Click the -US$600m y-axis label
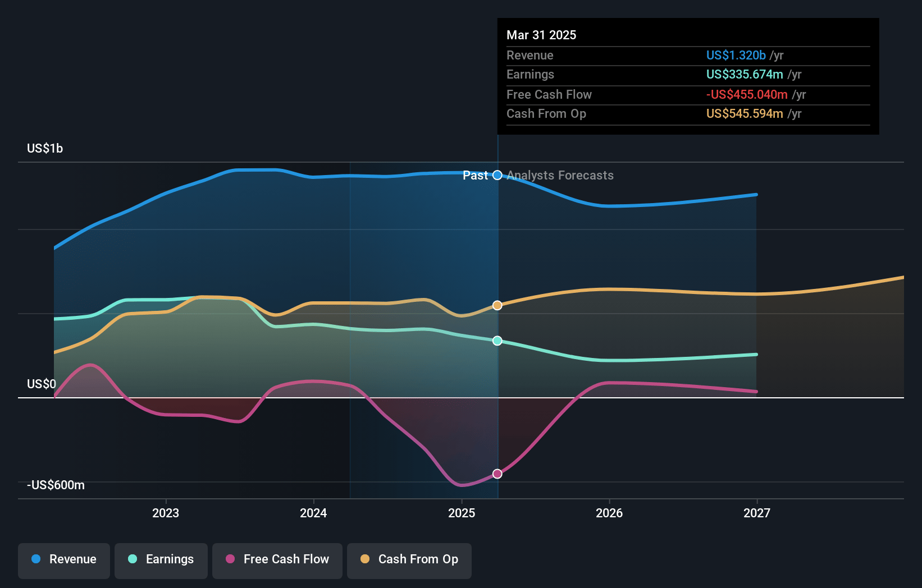Viewport: 922px width, 588px height. pos(56,485)
